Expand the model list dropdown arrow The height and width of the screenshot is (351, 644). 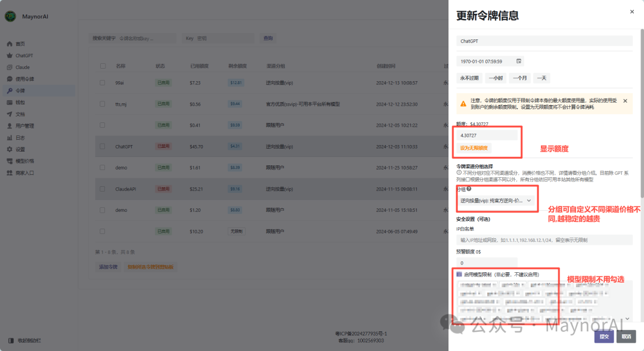pyautogui.click(x=627, y=319)
